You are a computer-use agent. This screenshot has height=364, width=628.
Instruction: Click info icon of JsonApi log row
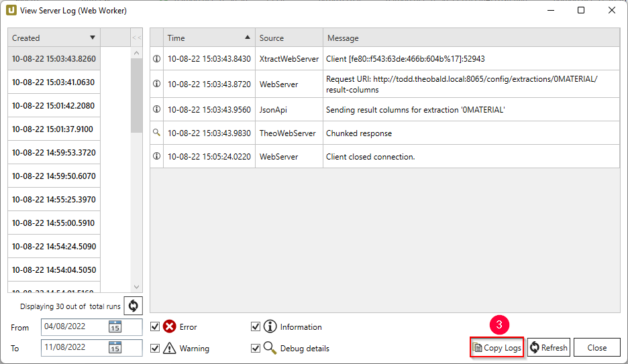[x=156, y=109]
